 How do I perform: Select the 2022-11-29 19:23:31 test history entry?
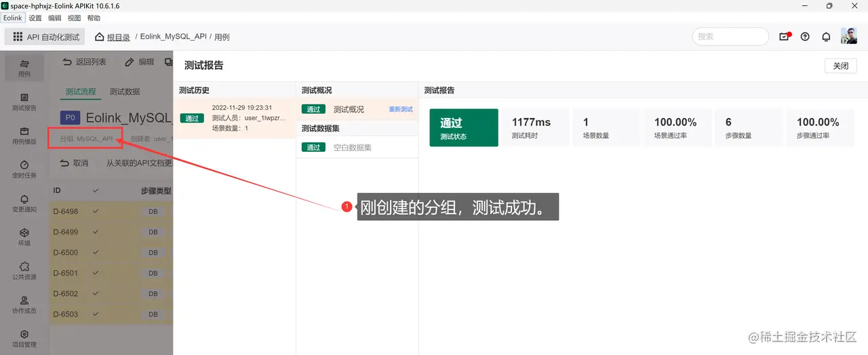tap(235, 118)
